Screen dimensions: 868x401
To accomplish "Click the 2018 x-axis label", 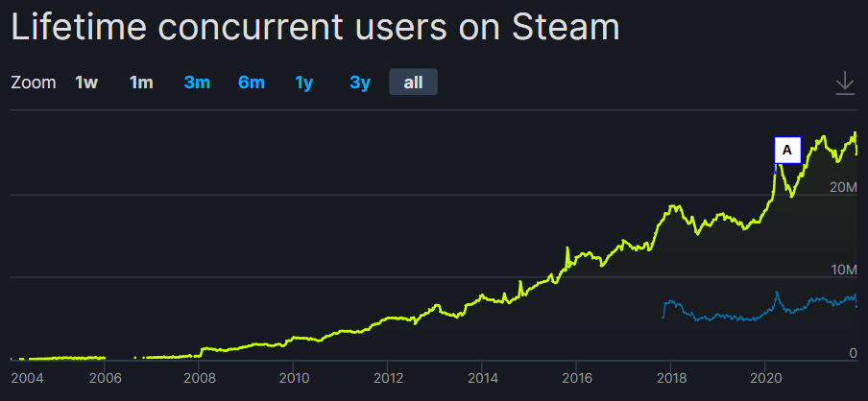I will click(x=670, y=379).
